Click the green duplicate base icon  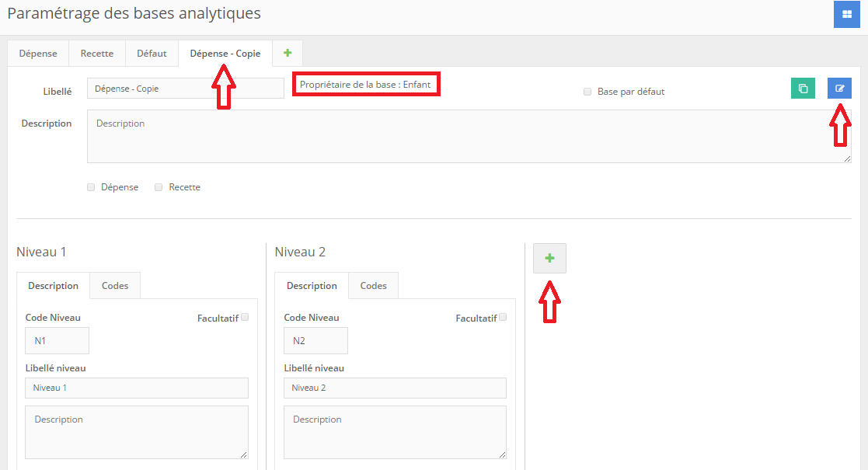[803, 89]
